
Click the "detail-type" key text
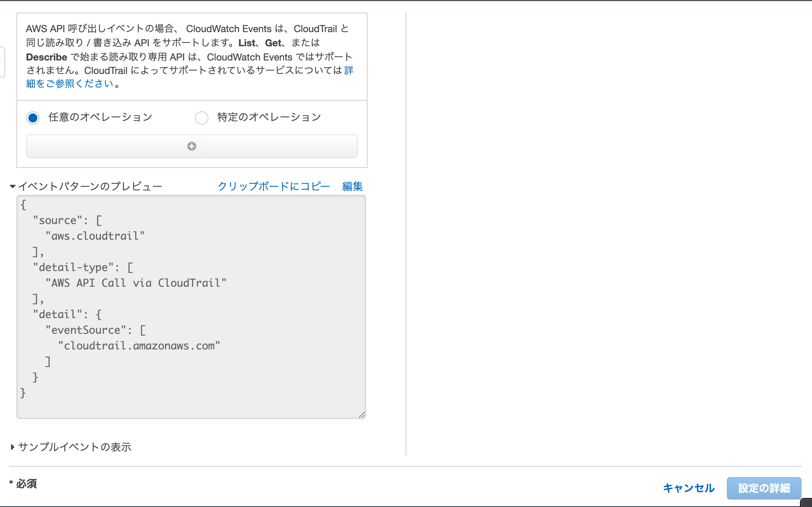tap(73, 267)
